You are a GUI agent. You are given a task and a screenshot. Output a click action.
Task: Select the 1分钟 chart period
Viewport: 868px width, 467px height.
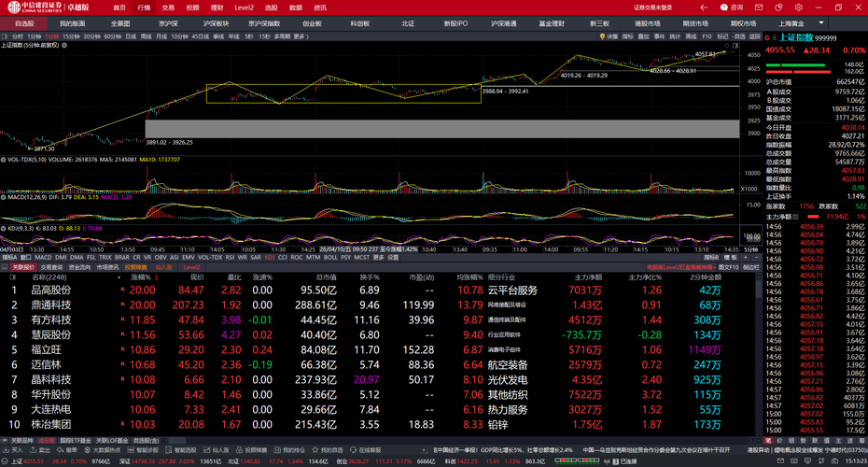tap(35, 36)
